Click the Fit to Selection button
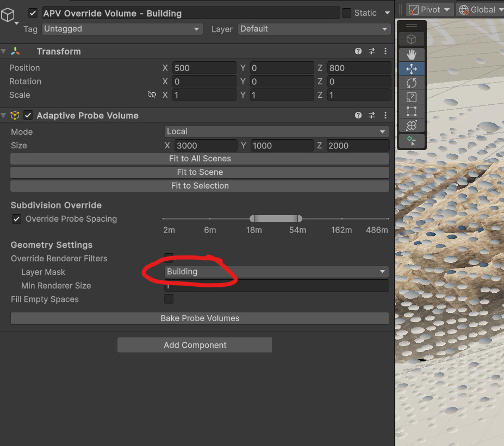This screenshot has width=504, height=446. point(200,185)
